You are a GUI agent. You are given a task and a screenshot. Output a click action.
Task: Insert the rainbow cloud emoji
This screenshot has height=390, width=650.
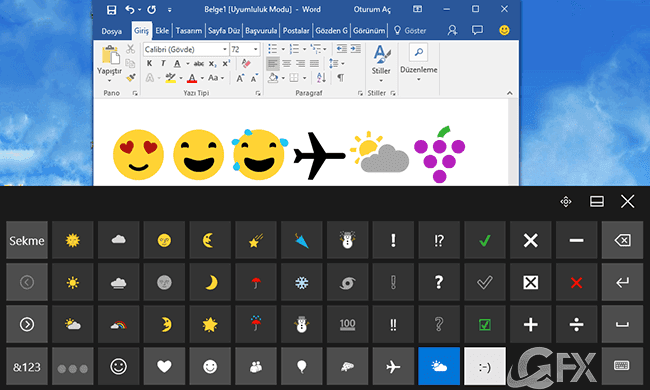click(119, 325)
